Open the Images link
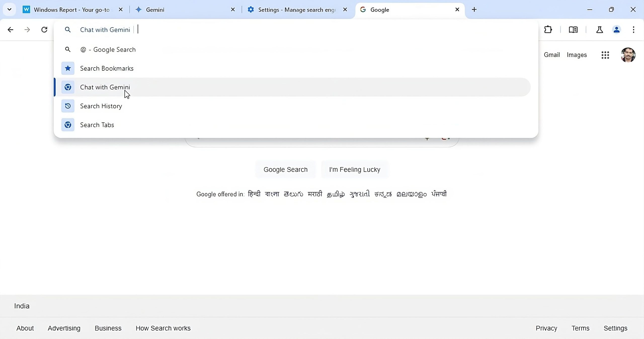The image size is (644, 339). [577, 55]
